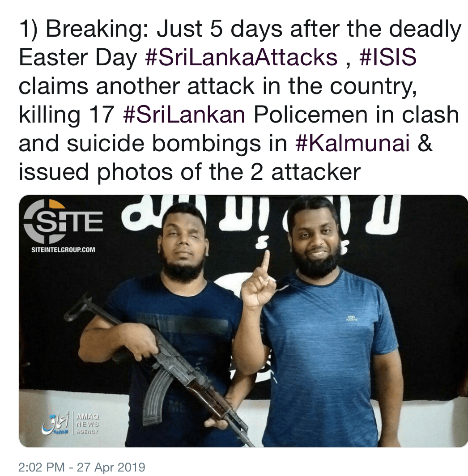This screenshot has height=476, width=468.
Task: Click the rifle shown in the photo
Action: (x=158, y=369)
